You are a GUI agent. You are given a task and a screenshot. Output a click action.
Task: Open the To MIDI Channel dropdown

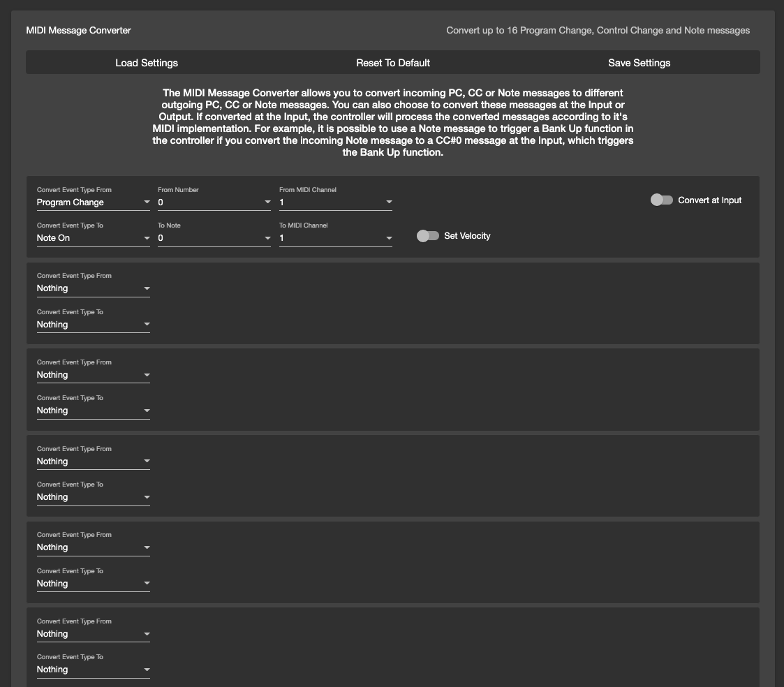(335, 238)
